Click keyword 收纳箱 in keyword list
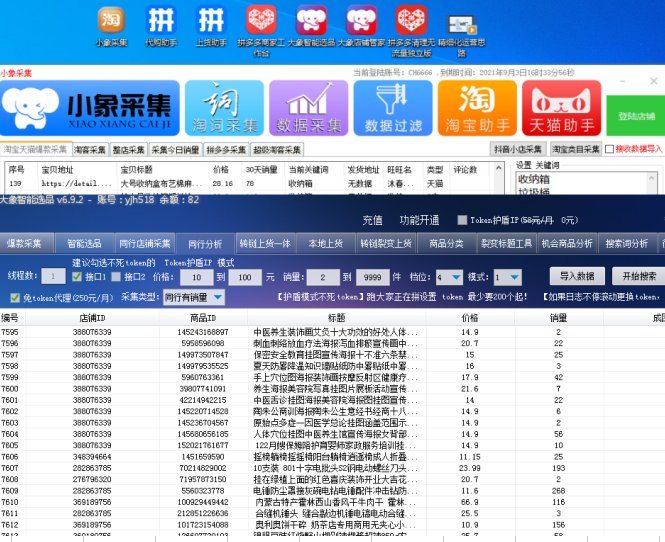The image size is (665, 542). [x=534, y=179]
